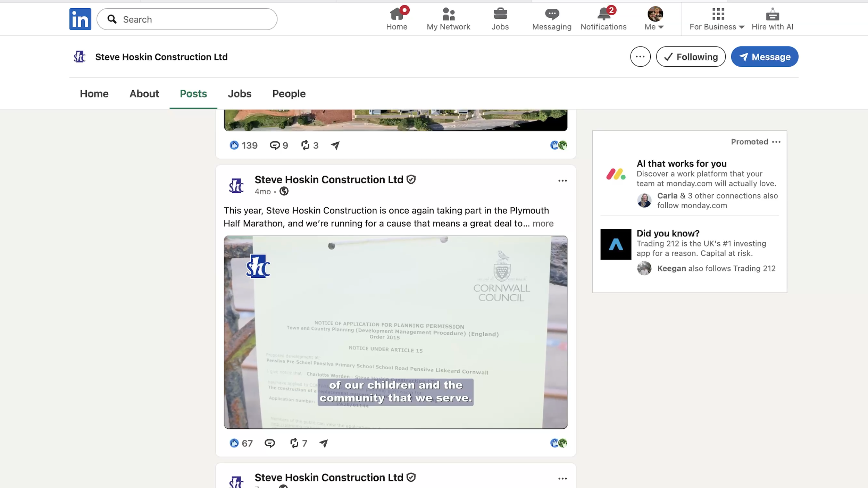Screen dimensions: 868x488
Task: Click the Message button
Action: pyautogui.click(x=765, y=57)
